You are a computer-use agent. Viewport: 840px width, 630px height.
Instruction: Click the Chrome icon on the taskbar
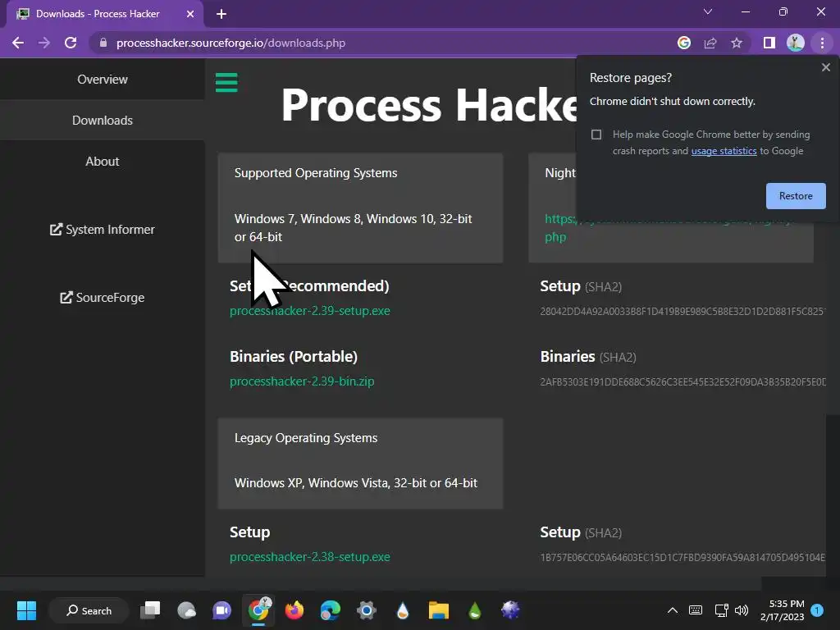258,610
